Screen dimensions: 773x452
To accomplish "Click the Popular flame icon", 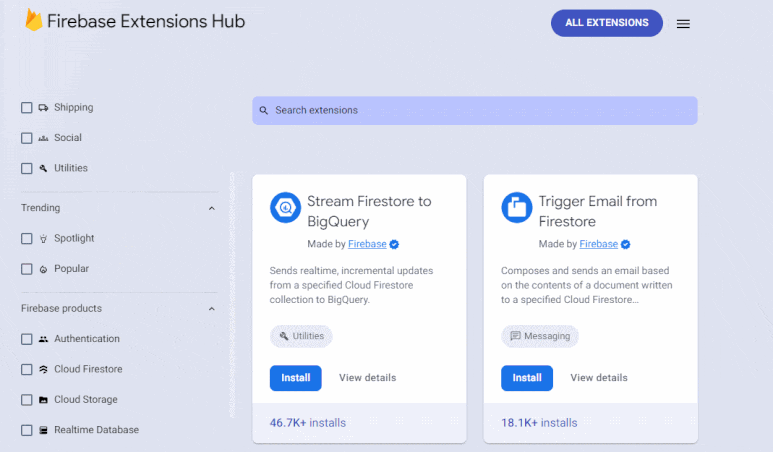I will point(43,269).
